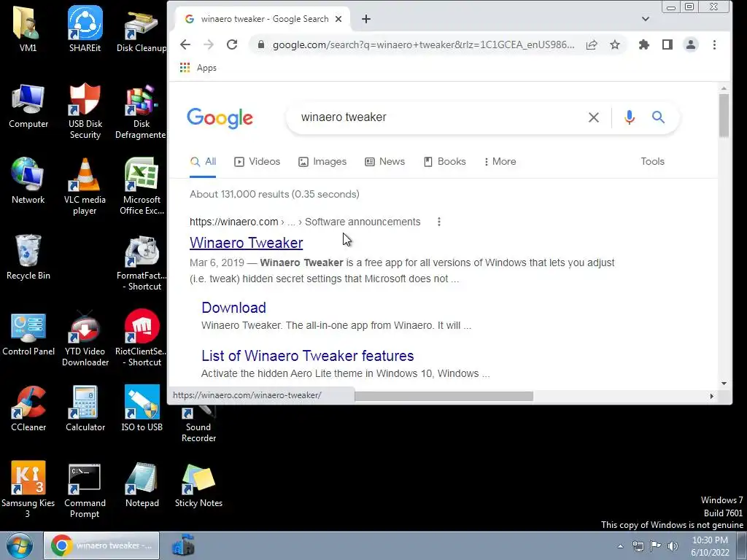Click the Chrome address bar URL
Image resolution: width=747 pixels, height=560 pixels.
[x=423, y=44]
